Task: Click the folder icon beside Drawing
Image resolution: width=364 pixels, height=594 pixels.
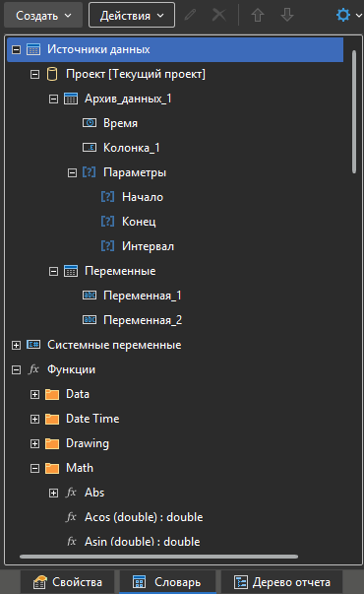Action: click(52, 443)
